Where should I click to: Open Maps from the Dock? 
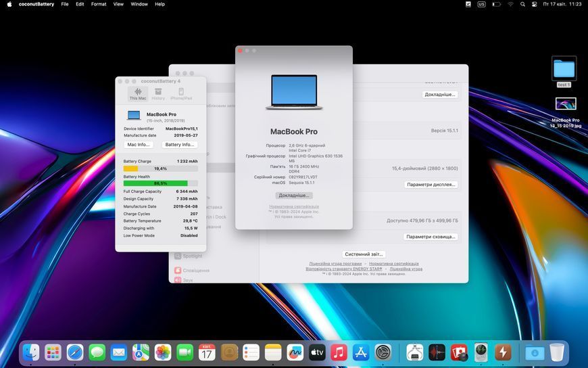pos(141,352)
